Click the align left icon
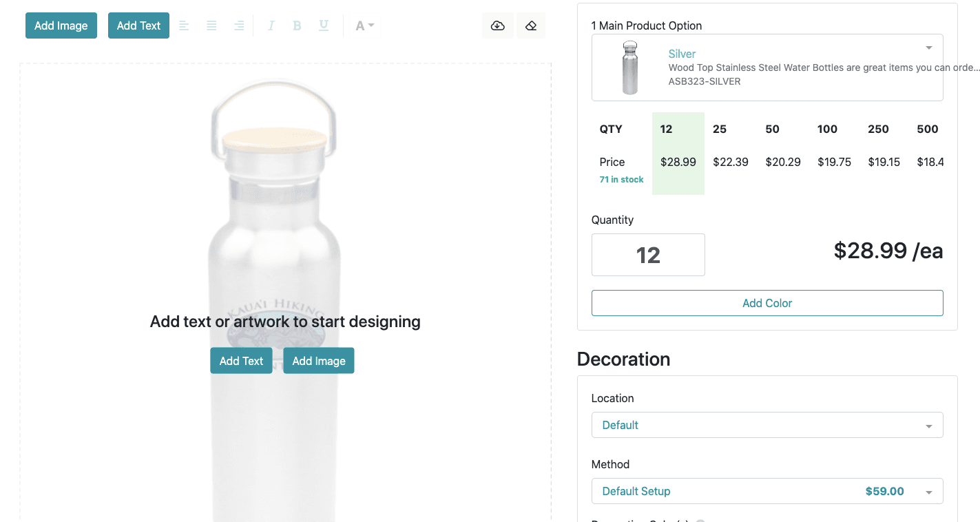This screenshot has width=980, height=522. click(x=184, y=25)
